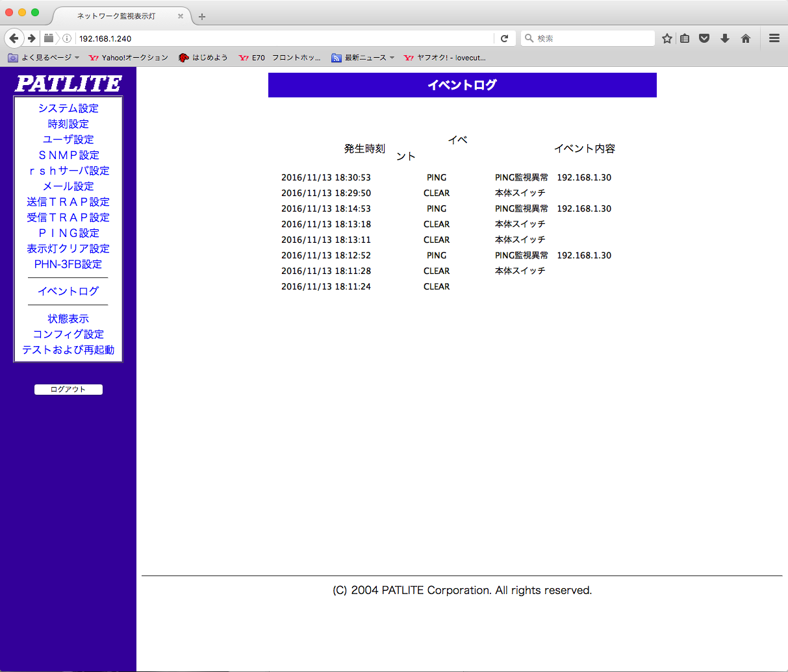Open テストおよび再起動 link
This screenshot has width=788, height=672.
click(x=68, y=350)
